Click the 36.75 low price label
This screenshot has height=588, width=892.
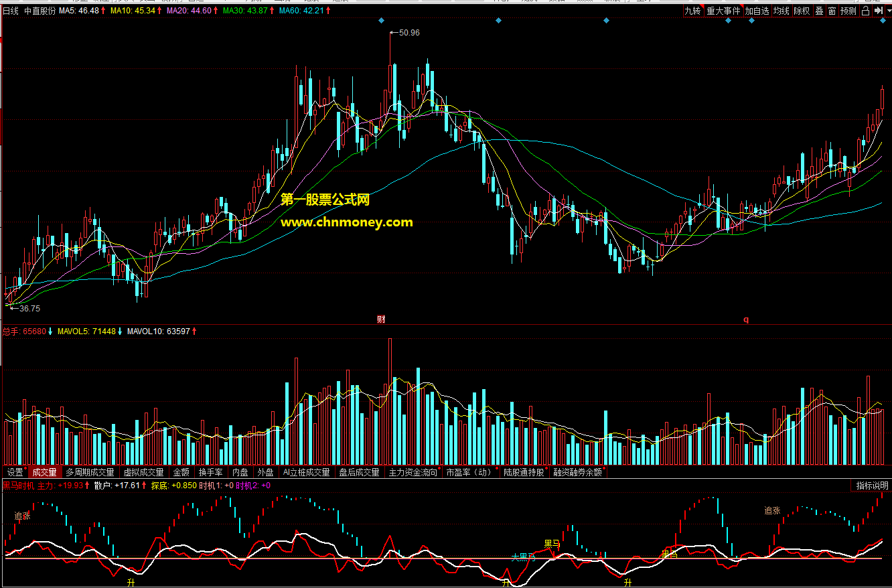[30, 309]
